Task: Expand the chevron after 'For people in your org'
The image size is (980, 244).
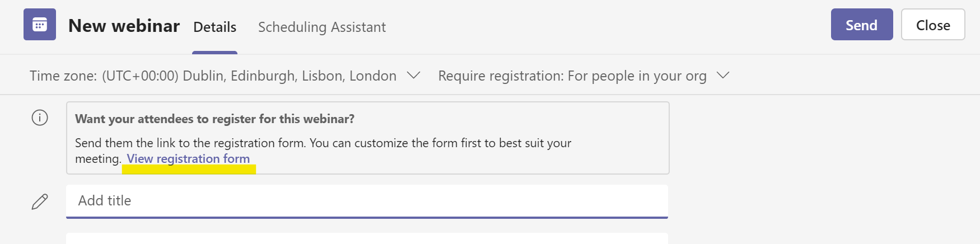Action: pos(723,76)
